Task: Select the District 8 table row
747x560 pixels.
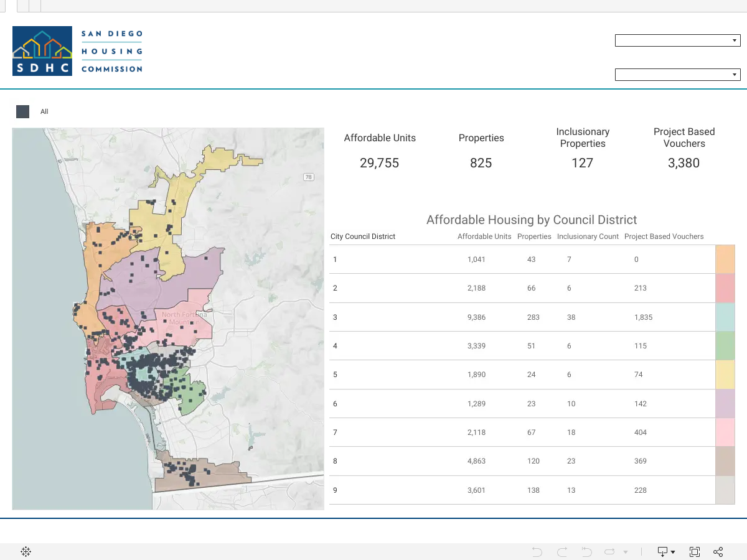Action: [x=522, y=461]
